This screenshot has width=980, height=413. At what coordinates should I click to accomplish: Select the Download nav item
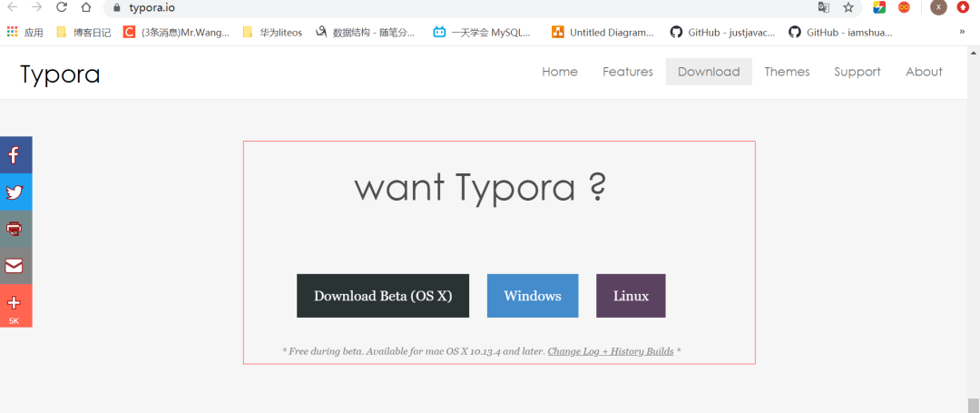pyautogui.click(x=709, y=72)
